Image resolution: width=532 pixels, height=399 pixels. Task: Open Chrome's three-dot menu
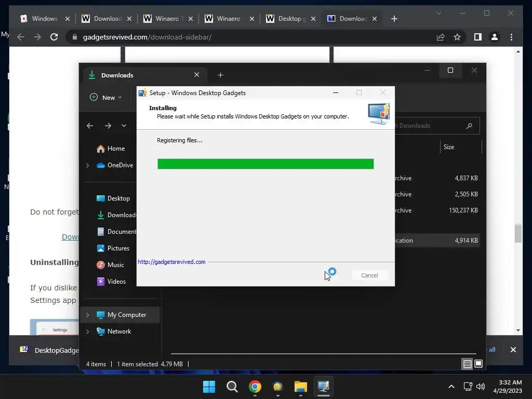[512, 37]
